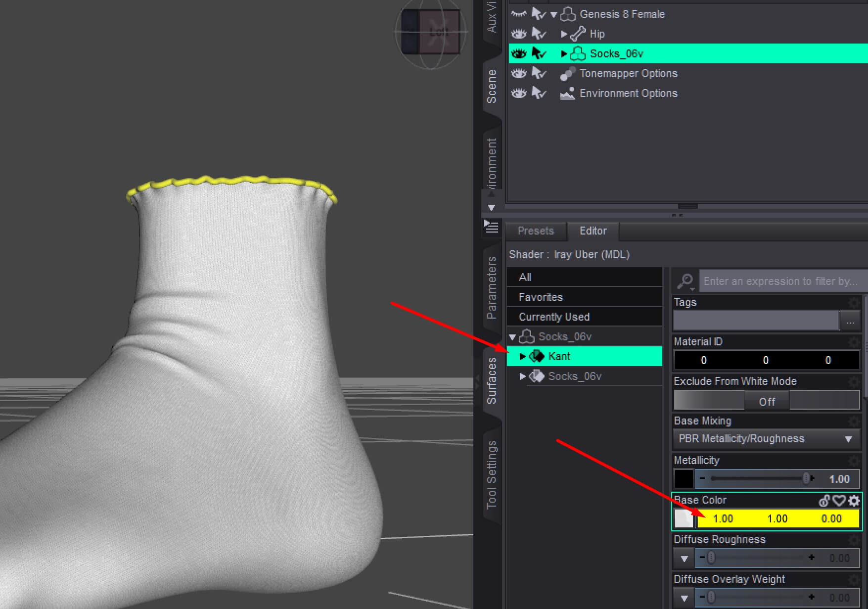Screen dimensions: 868x609
Task: Switch to the Presets tab
Action: 536,231
